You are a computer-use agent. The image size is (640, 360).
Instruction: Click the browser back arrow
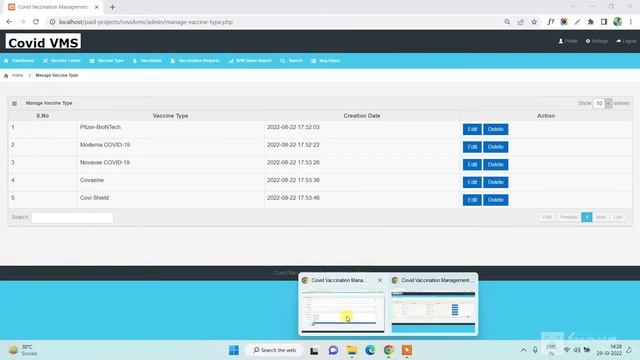[x=9, y=22]
